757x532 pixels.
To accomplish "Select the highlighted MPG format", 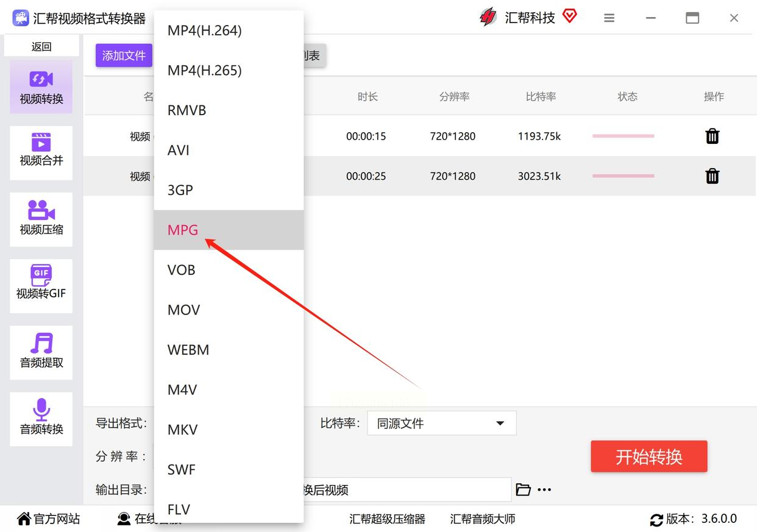I will click(229, 230).
